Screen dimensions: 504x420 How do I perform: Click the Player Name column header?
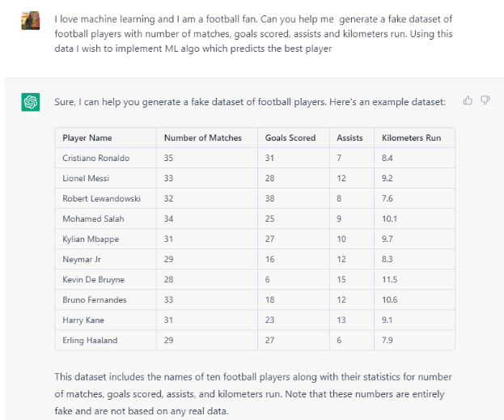tap(87, 138)
